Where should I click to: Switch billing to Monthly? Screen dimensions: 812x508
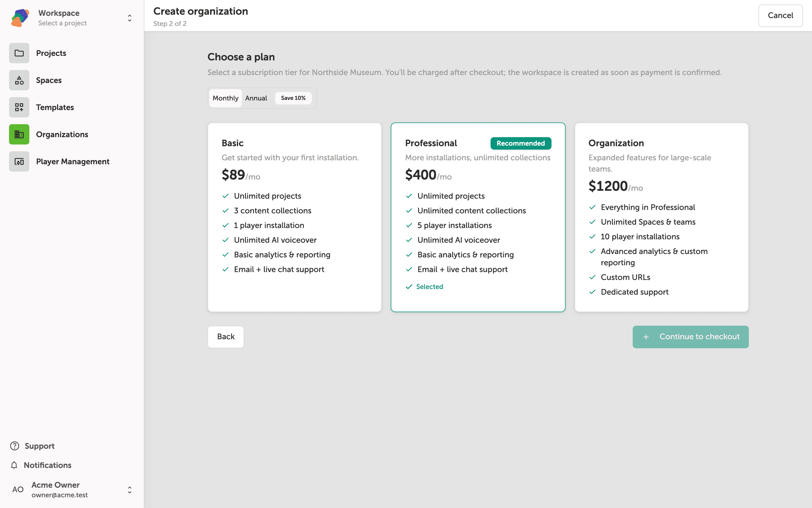point(225,98)
